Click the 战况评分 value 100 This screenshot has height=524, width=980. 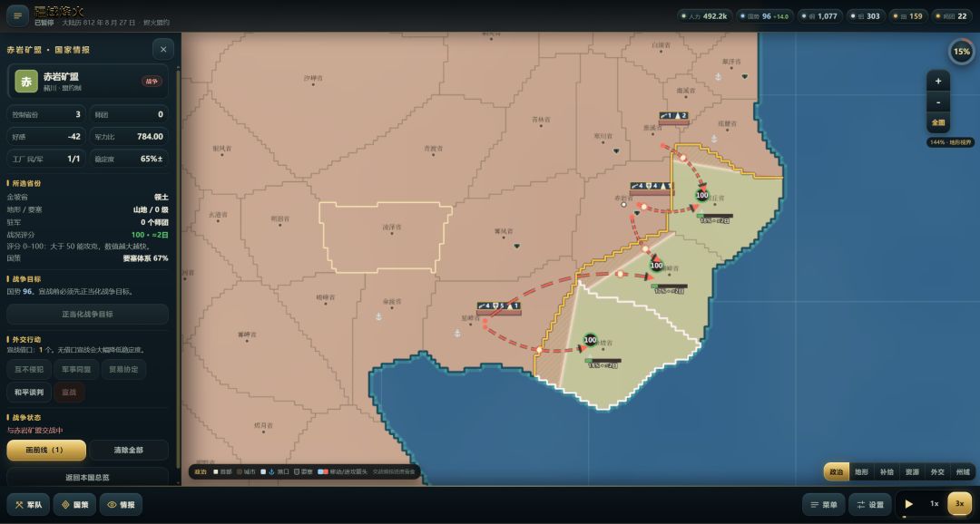(150, 235)
